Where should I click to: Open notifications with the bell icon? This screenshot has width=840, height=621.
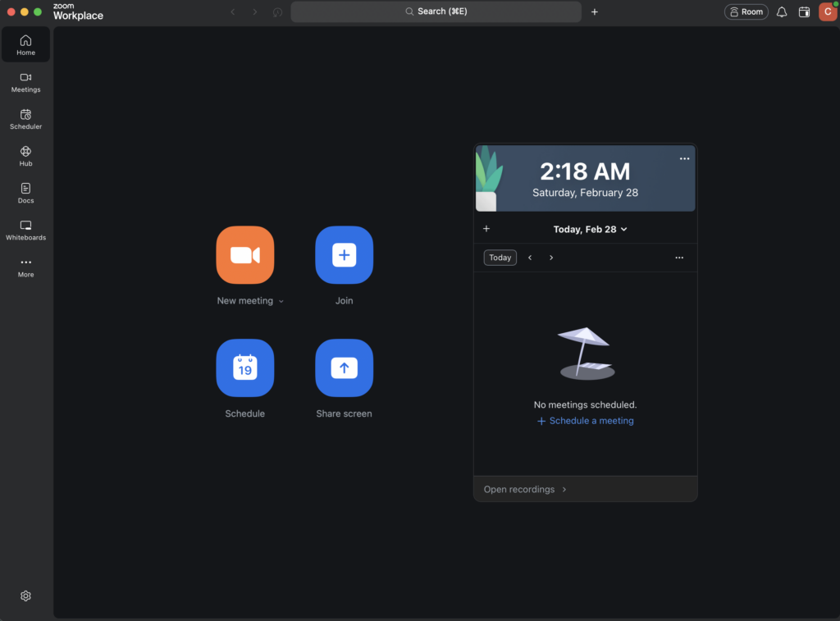(x=781, y=11)
